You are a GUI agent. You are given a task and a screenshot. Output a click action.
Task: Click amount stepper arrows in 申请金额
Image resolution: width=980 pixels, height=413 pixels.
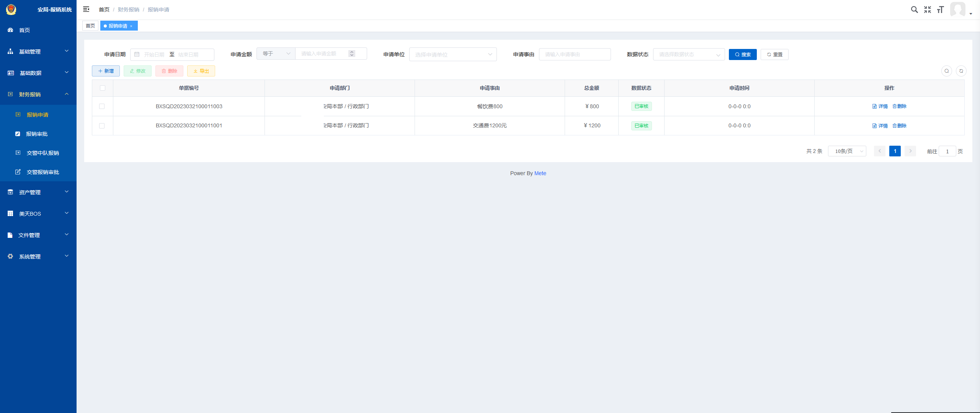pyautogui.click(x=352, y=54)
